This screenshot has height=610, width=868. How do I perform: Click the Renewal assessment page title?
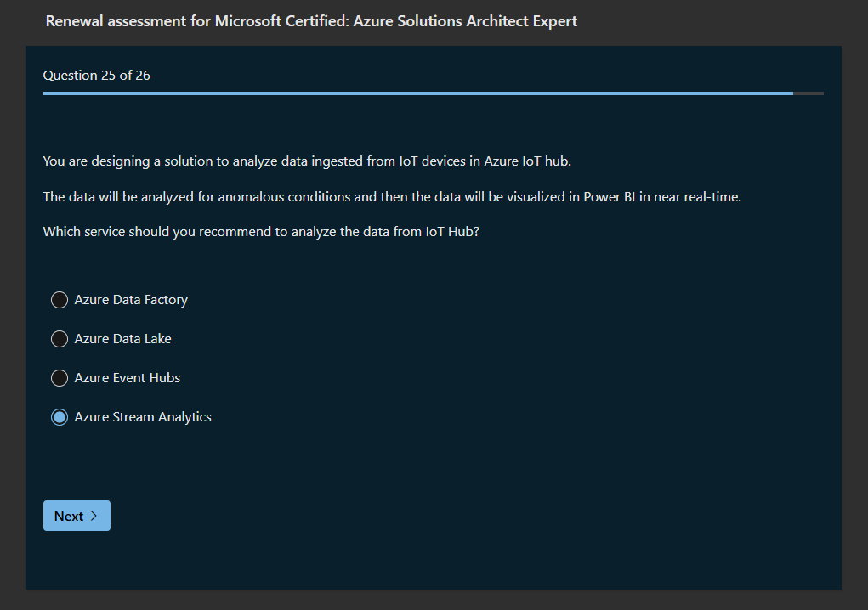(311, 21)
